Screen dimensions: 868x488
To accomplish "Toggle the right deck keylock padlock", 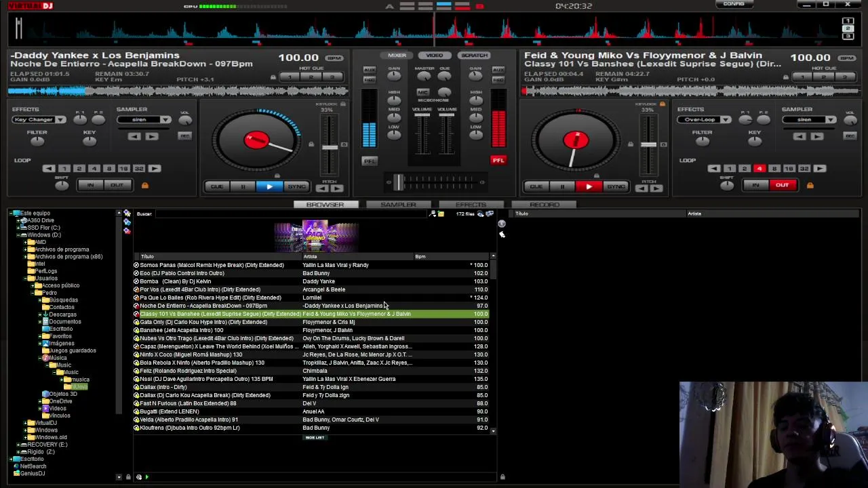I will point(662,104).
